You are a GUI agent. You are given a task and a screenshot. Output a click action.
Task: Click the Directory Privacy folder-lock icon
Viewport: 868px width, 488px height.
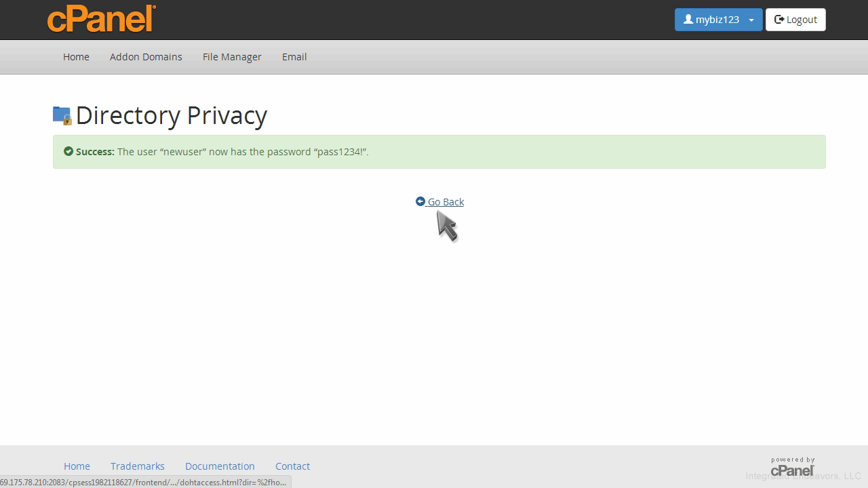(62, 116)
